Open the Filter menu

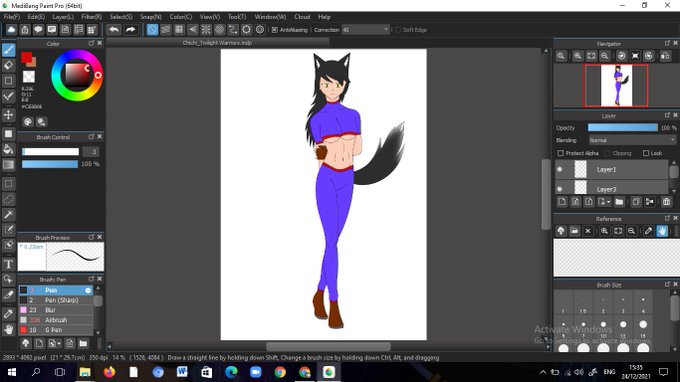(x=92, y=17)
